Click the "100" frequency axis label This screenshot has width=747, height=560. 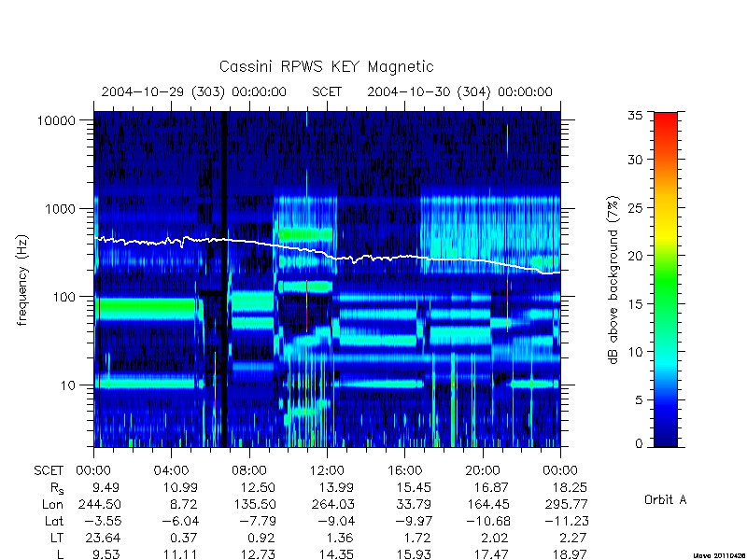click(64, 297)
